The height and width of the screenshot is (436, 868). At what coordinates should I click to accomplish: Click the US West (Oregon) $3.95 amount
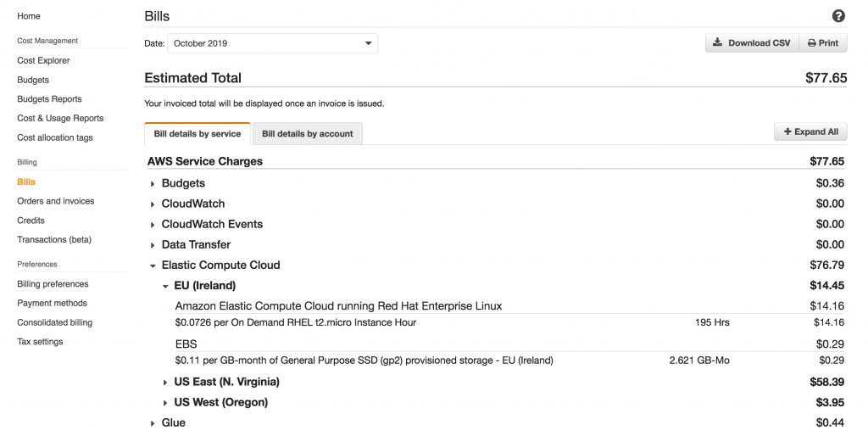tap(830, 402)
